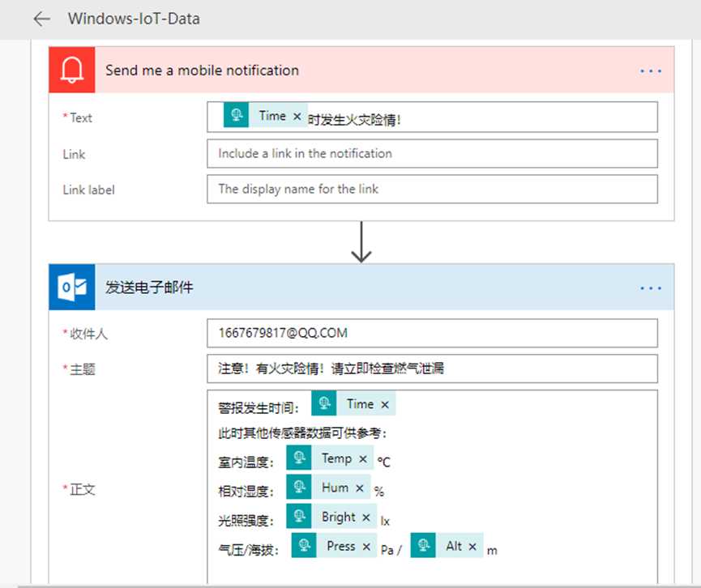Viewport: 701px width, 588px height.
Task: Remove the Time token in the email body
Action: (384, 404)
